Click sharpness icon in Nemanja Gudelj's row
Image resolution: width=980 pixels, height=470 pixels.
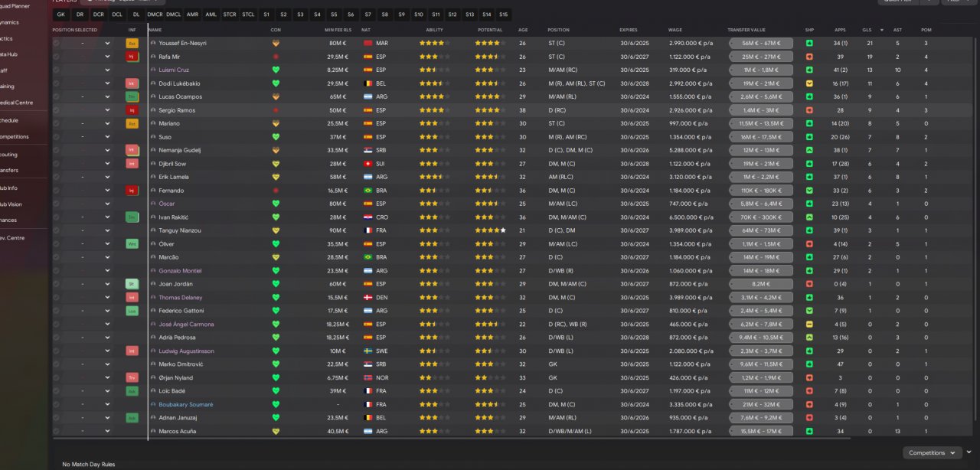tap(810, 151)
